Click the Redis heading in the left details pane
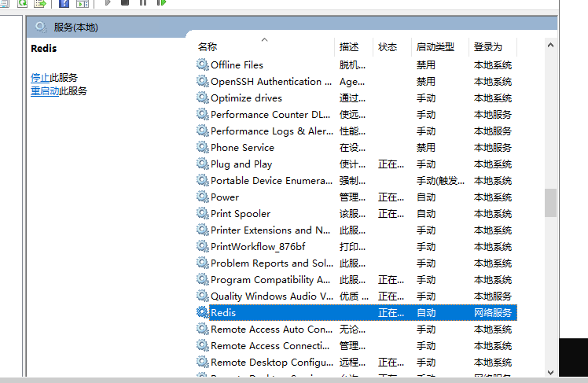Screen dimensions: 588x383 pyautogui.click(x=43, y=49)
